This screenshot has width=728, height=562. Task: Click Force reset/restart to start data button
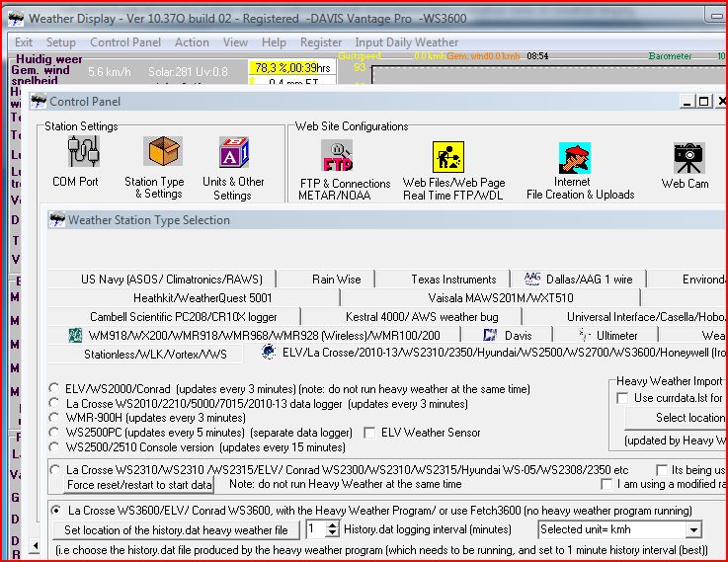139,485
